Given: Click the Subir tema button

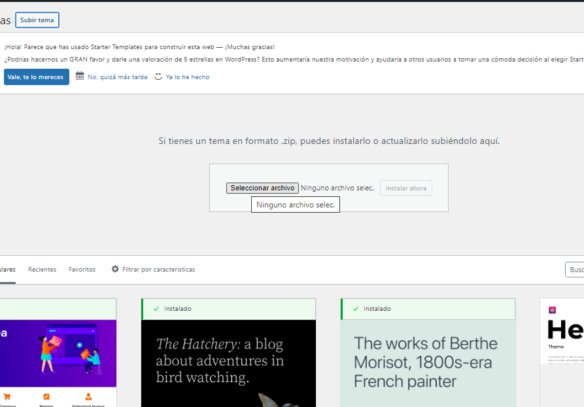Looking at the screenshot, I should 37,20.
